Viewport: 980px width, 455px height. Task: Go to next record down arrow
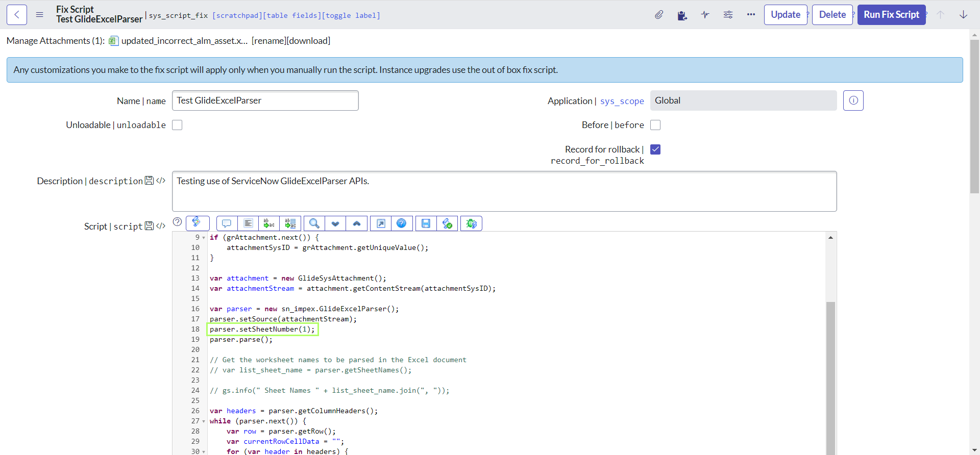pyautogui.click(x=963, y=15)
